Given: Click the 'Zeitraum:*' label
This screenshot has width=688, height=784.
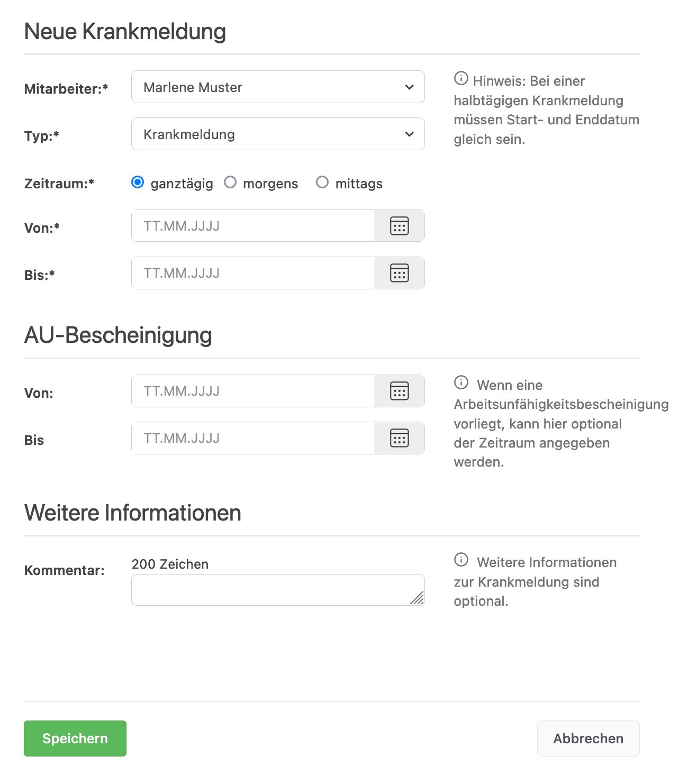Looking at the screenshot, I should (59, 184).
